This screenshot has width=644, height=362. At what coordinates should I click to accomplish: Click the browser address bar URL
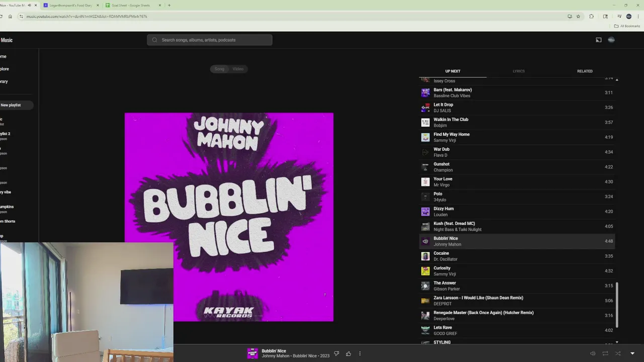[87, 16]
